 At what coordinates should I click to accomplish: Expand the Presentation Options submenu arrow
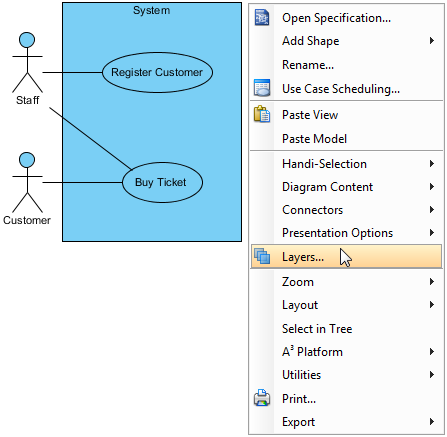[432, 232]
